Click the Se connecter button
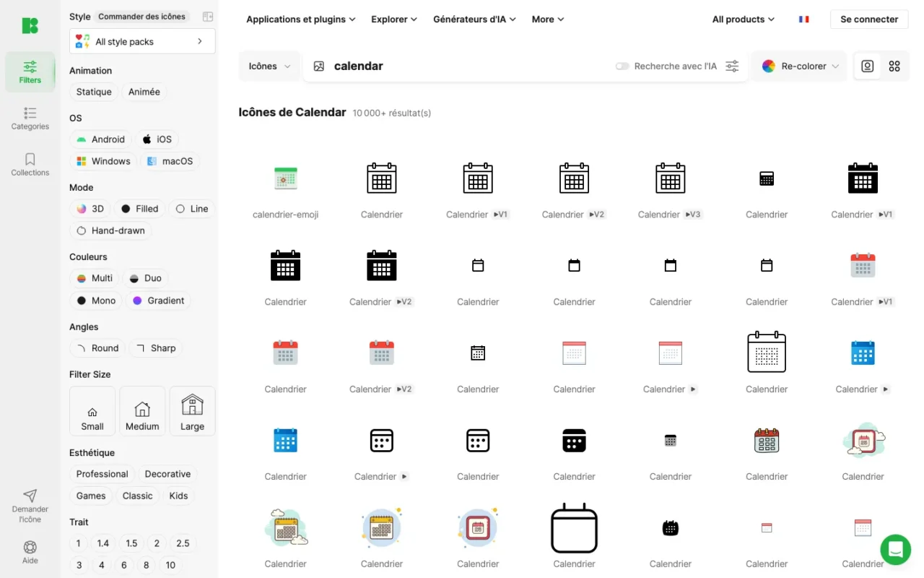Screen dimensions: 924x578 click(869, 20)
